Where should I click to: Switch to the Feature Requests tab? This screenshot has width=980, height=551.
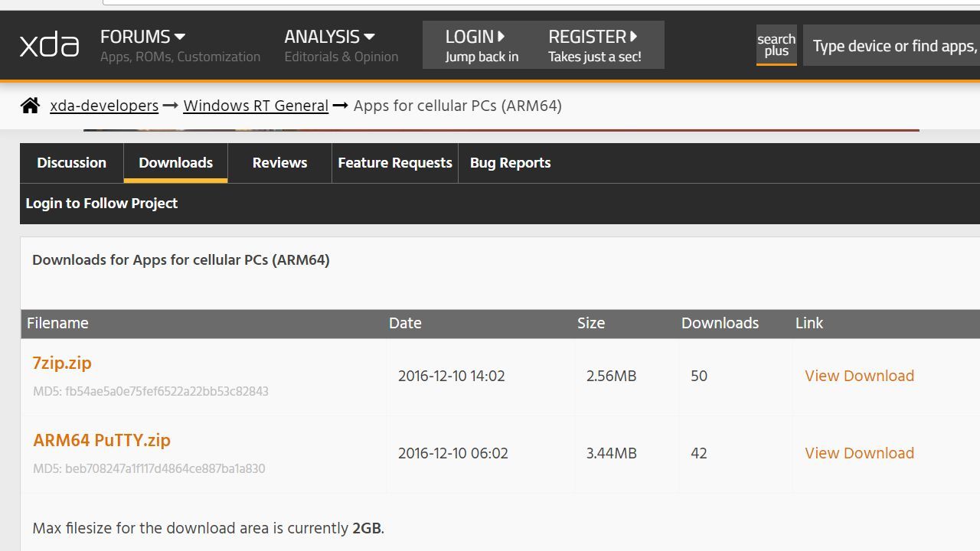point(395,163)
